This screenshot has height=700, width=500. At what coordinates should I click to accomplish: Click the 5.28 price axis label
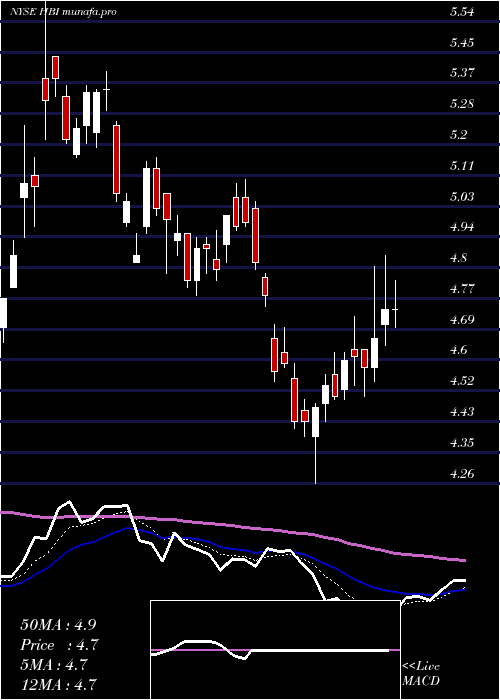pyautogui.click(x=462, y=104)
